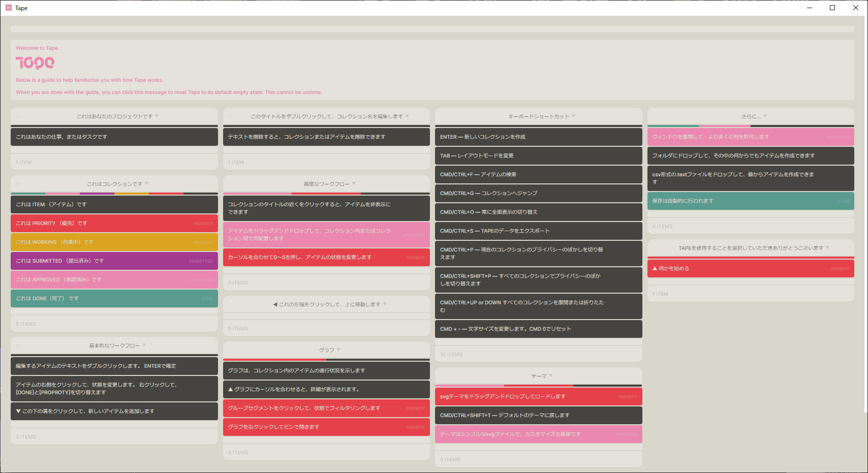Select テキストを削除すると、コレクション item
The image size is (868, 473).
point(326,137)
